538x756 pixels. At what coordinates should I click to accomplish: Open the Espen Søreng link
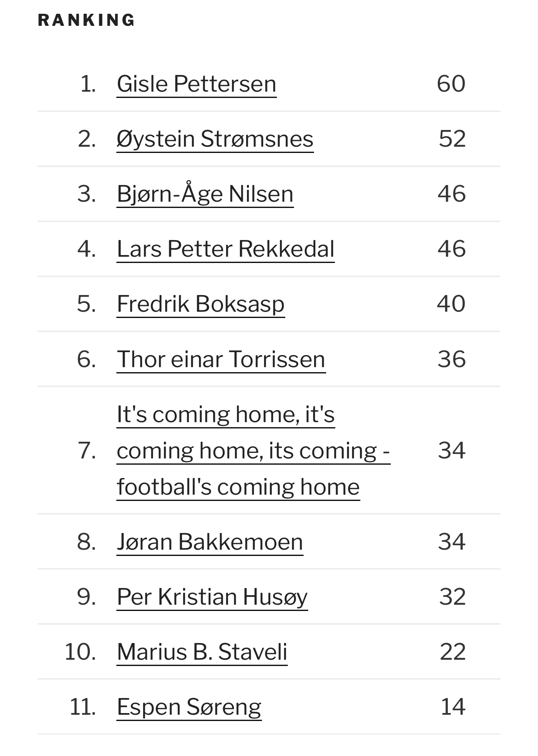point(189,707)
